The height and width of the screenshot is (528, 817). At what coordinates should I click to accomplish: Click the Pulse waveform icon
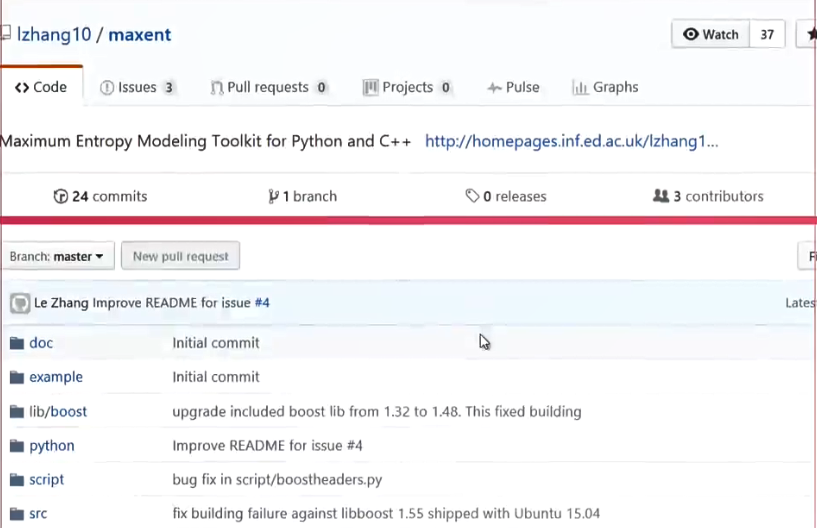[x=494, y=88]
